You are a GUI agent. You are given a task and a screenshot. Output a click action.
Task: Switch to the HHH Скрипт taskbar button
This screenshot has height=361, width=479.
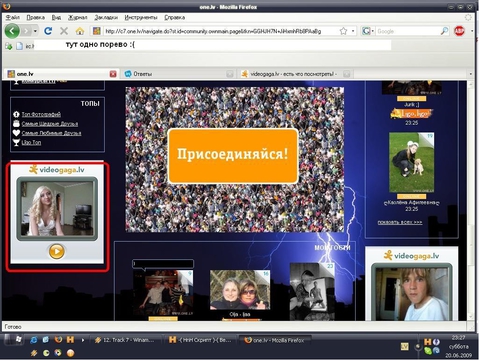(200, 340)
